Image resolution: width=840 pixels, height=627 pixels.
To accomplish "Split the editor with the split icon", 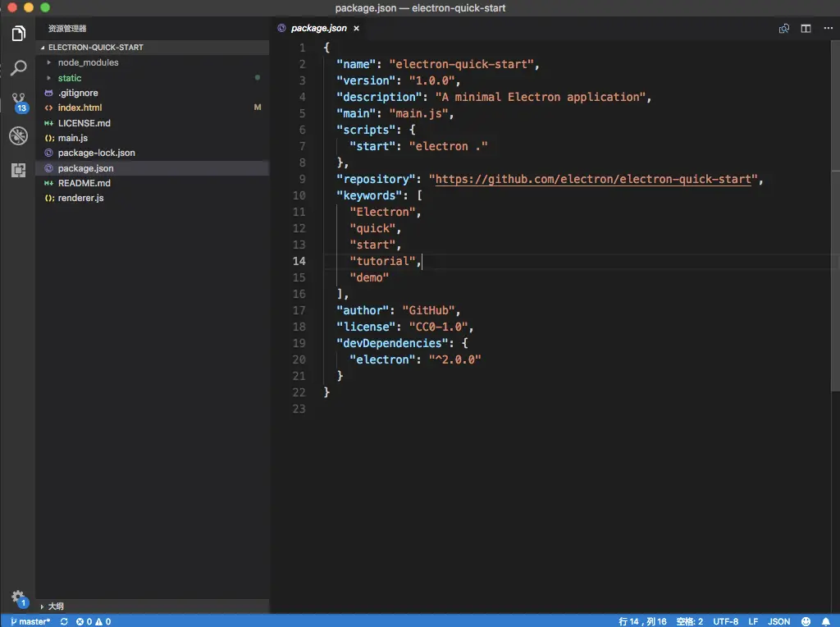I will point(806,29).
